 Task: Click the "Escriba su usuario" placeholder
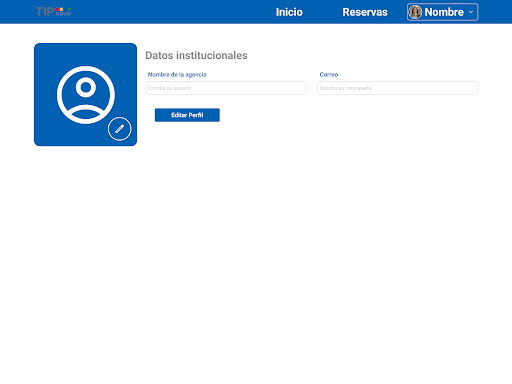pos(169,88)
